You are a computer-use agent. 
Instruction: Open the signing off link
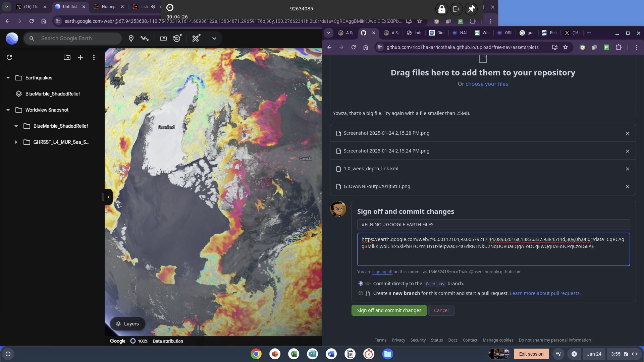click(x=382, y=272)
